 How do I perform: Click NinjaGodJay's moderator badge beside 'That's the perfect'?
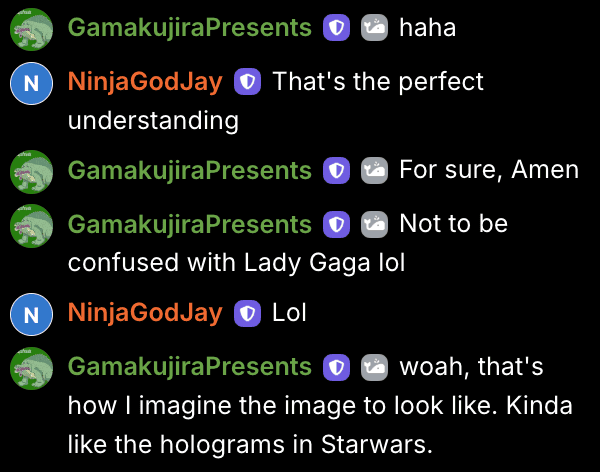(x=248, y=82)
